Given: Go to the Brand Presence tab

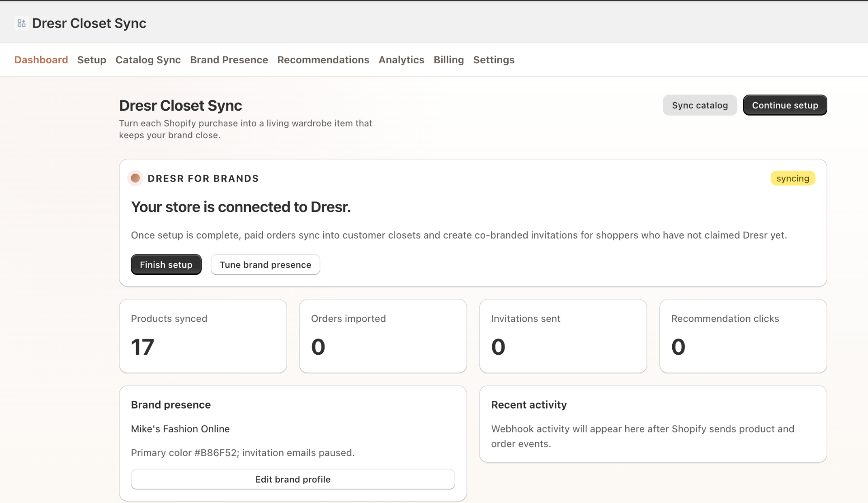Looking at the screenshot, I should click(x=229, y=60).
